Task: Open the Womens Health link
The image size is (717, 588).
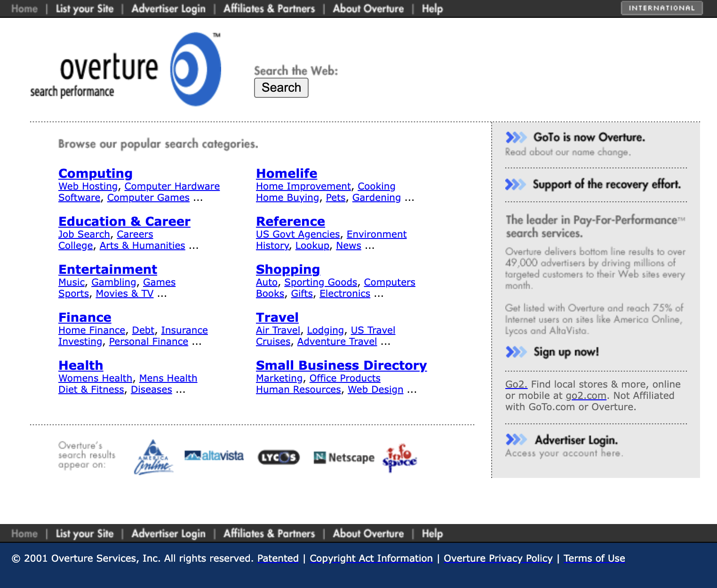Action: (96, 378)
